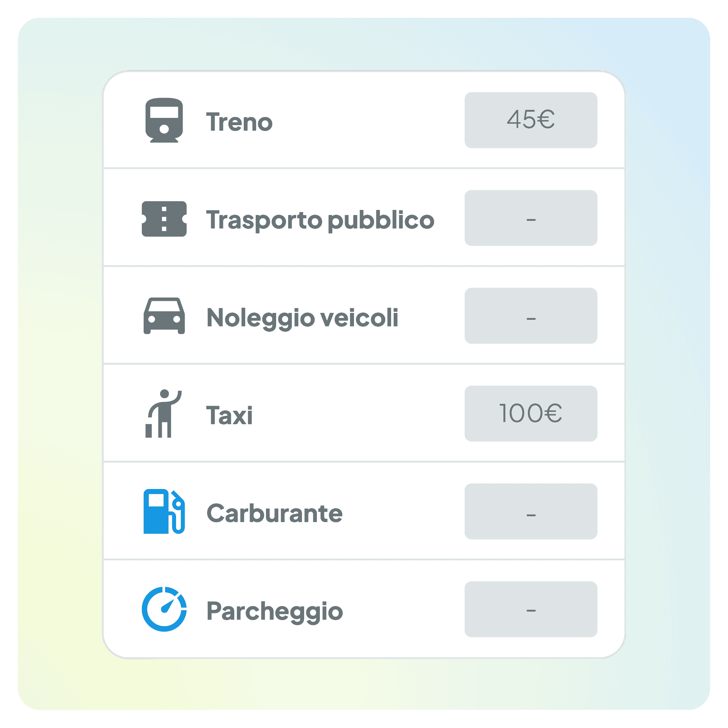Select the ticket icon for Trasporto pubblico

coord(164,219)
